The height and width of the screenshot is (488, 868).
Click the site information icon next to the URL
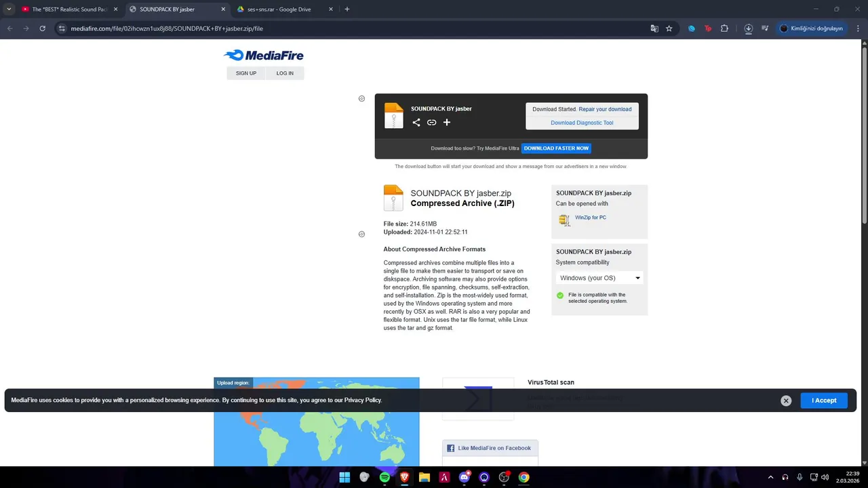coord(61,28)
